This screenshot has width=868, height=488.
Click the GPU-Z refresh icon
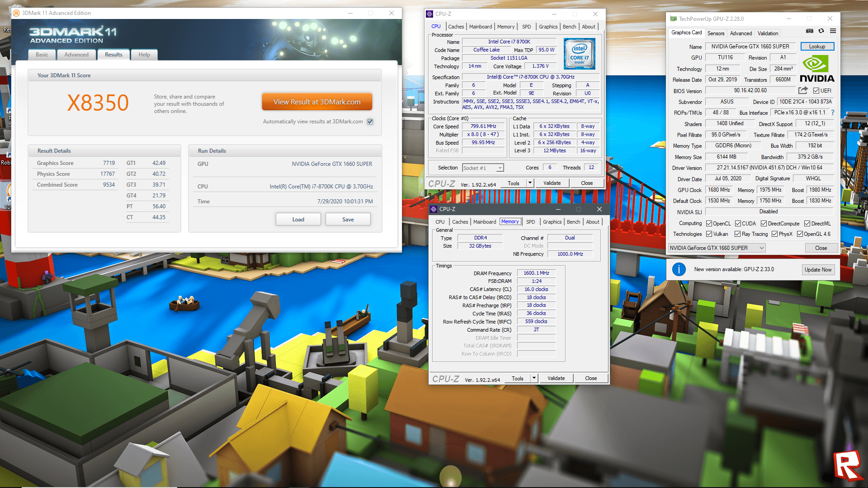click(x=821, y=31)
